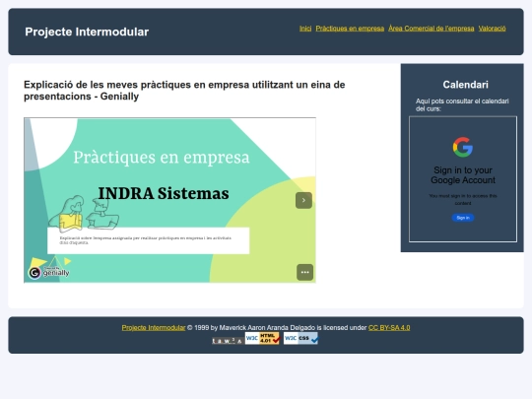Open the CC BY-SA 4.0 license link

point(389,328)
